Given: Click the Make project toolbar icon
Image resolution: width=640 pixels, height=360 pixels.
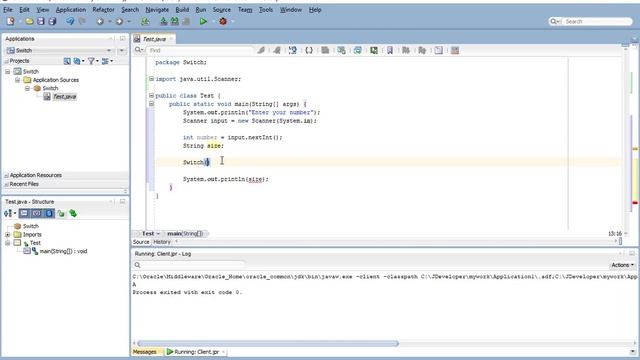Looking at the screenshot, I should 164,21.
